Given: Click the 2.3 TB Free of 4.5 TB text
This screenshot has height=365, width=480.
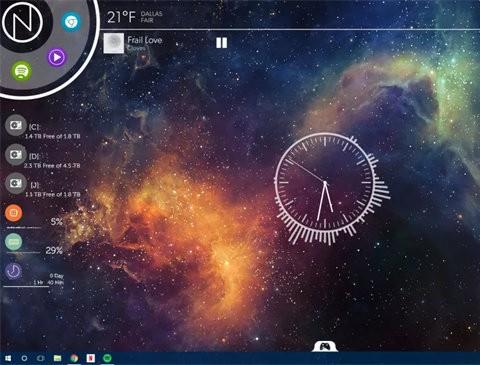Looking at the screenshot, I should 52,165.
